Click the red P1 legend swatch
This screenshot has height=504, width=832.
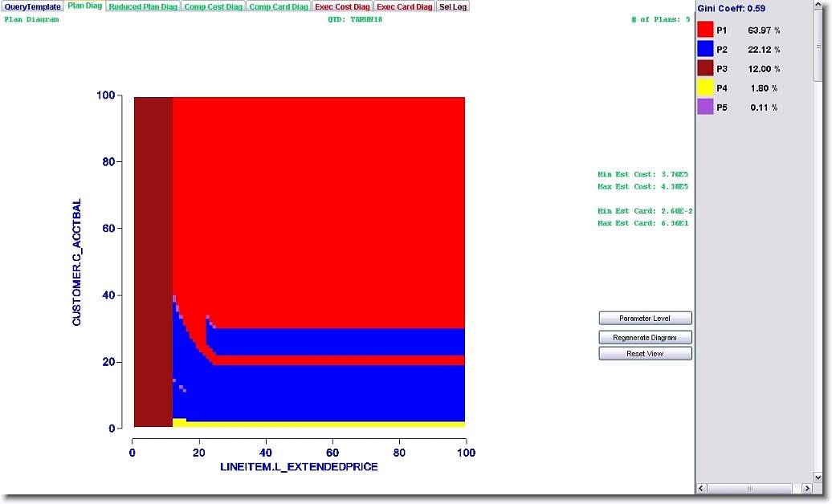705,30
